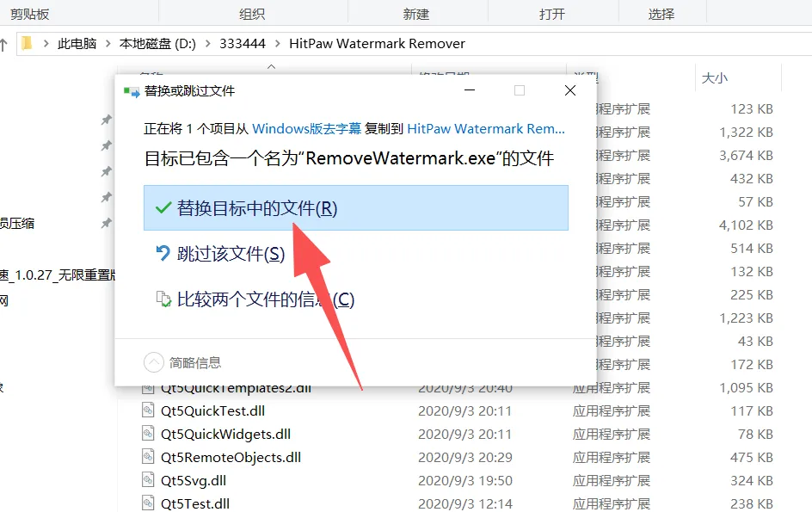This screenshot has width=812, height=512.
Task: Expand the fewer details chevron circle
Action: tap(154, 363)
